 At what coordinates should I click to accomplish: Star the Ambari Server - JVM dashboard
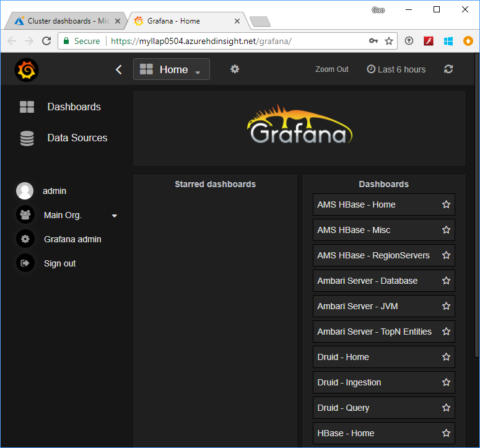tap(447, 306)
